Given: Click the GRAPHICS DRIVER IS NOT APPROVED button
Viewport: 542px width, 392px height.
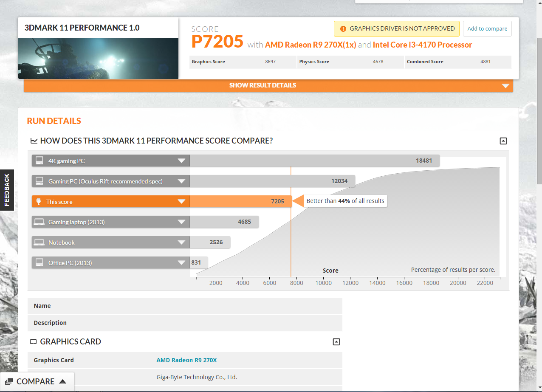Looking at the screenshot, I should coord(396,28).
